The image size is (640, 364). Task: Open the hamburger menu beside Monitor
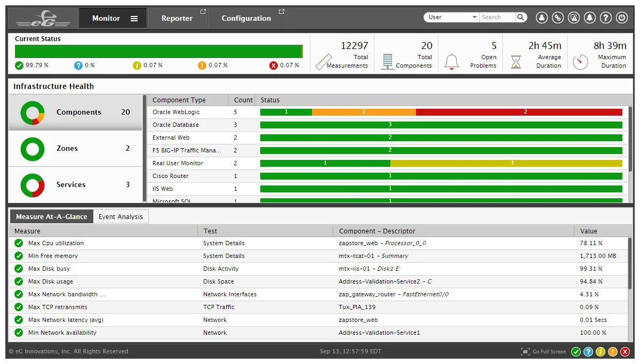(x=134, y=19)
